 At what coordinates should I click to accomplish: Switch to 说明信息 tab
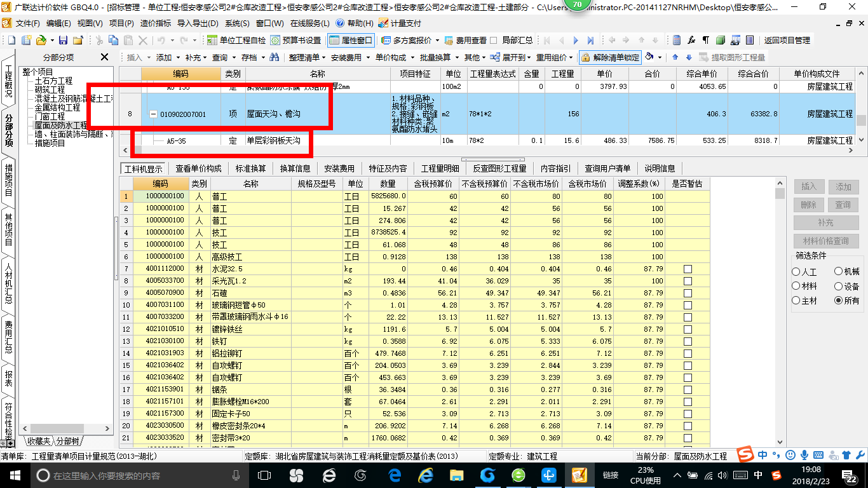660,168
